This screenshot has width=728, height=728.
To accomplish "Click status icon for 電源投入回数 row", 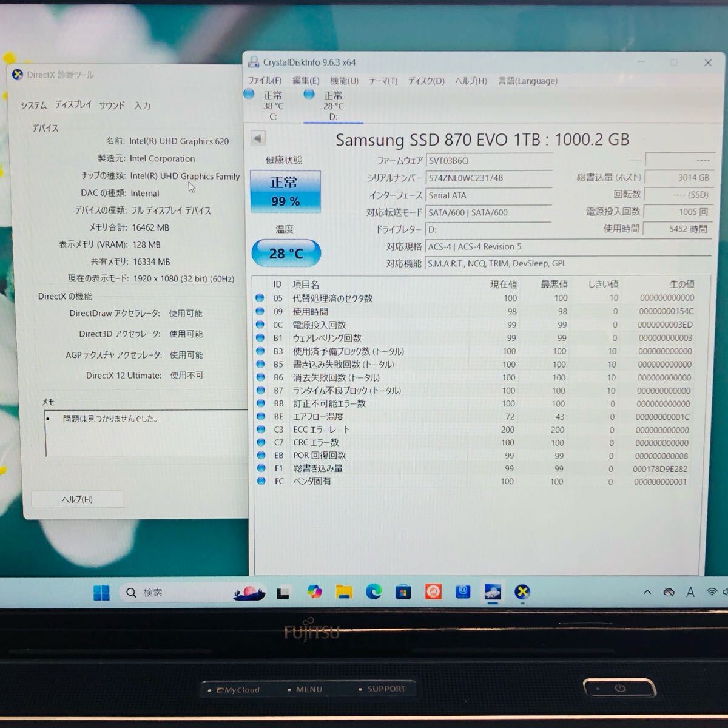I will click(x=260, y=325).
